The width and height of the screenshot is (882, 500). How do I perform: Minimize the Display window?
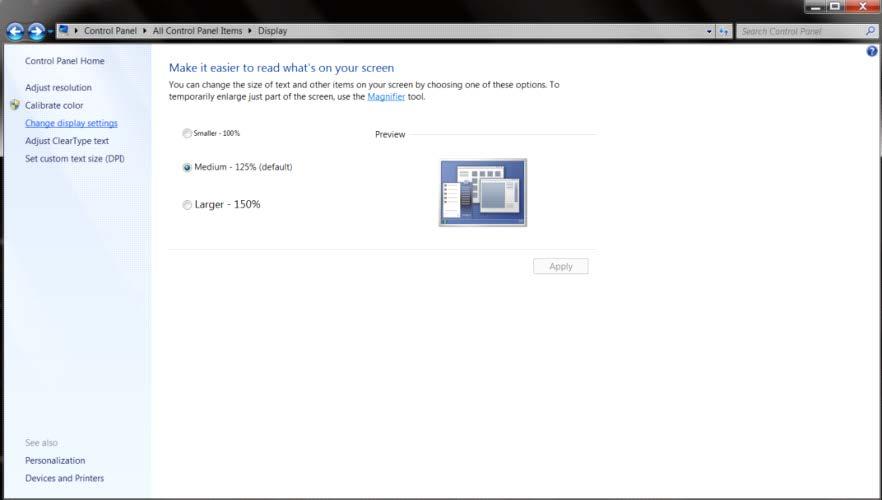[x=815, y=6]
